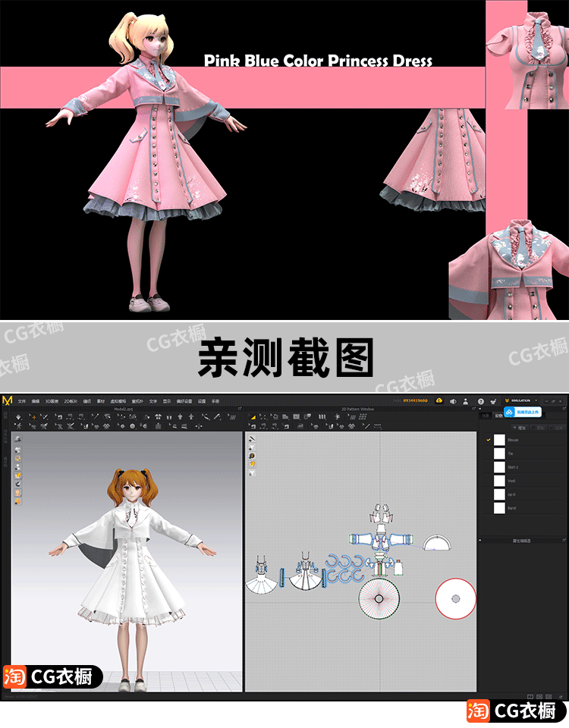569x728 pixels.
Task: Open the 2D板片 menu
Action: coord(71,401)
